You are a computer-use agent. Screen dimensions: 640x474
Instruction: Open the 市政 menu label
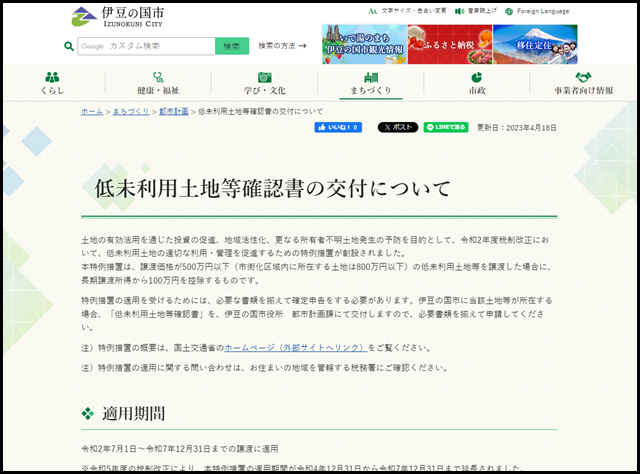click(x=477, y=90)
